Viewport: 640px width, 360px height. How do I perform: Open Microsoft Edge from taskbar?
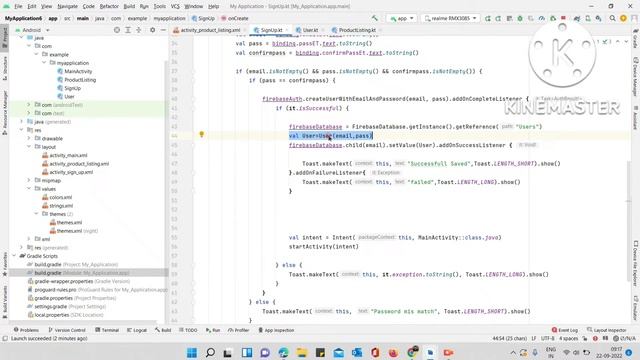pyautogui.click(x=283, y=352)
